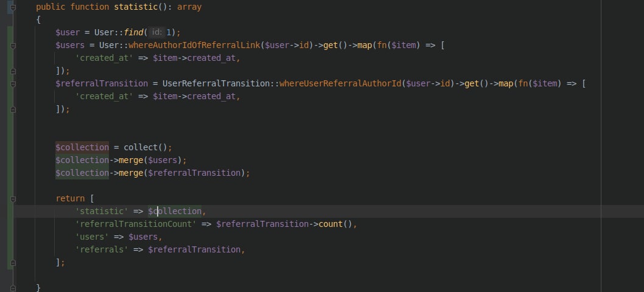The image size is (644, 292).
Task: Click 'merge' on the merge($users) line
Action: click(131, 160)
